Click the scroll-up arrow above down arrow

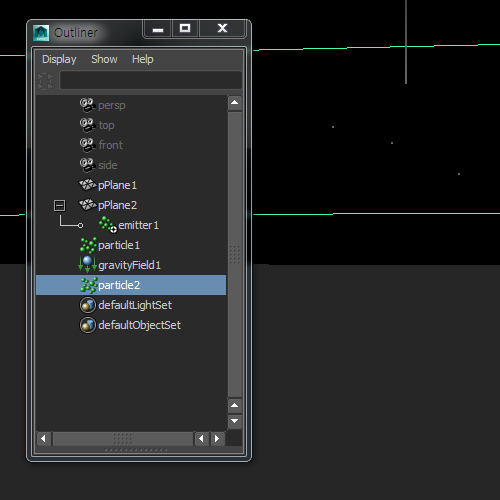[235, 405]
